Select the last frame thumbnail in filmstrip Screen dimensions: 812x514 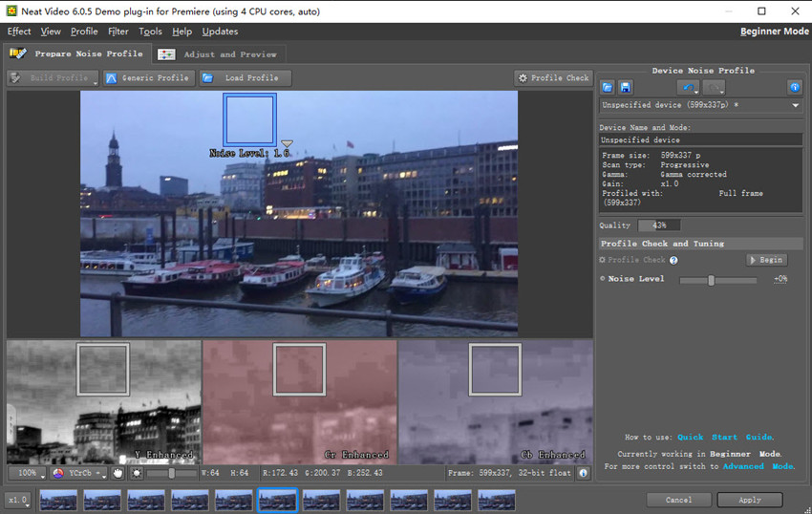click(497, 501)
